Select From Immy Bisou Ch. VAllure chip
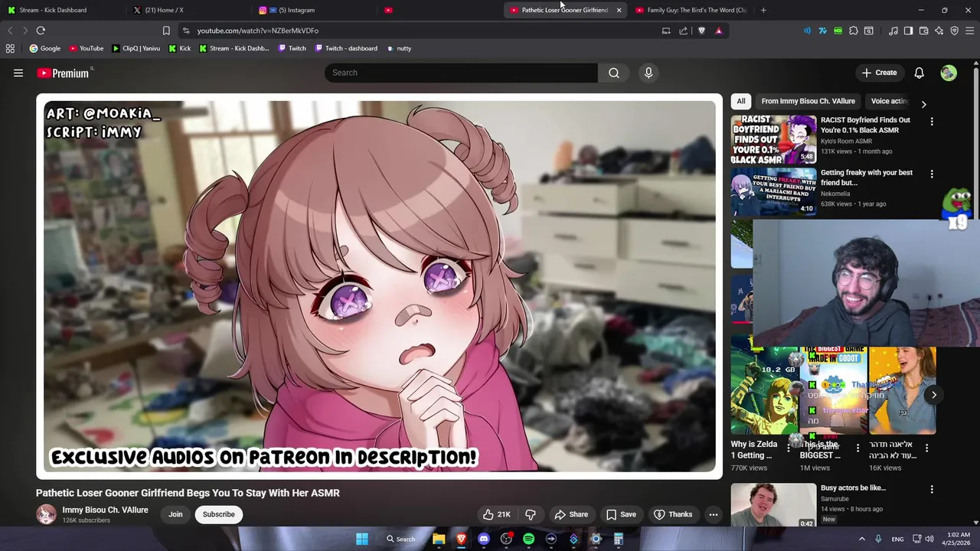Image resolution: width=980 pixels, height=551 pixels. (x=808, y=101)
